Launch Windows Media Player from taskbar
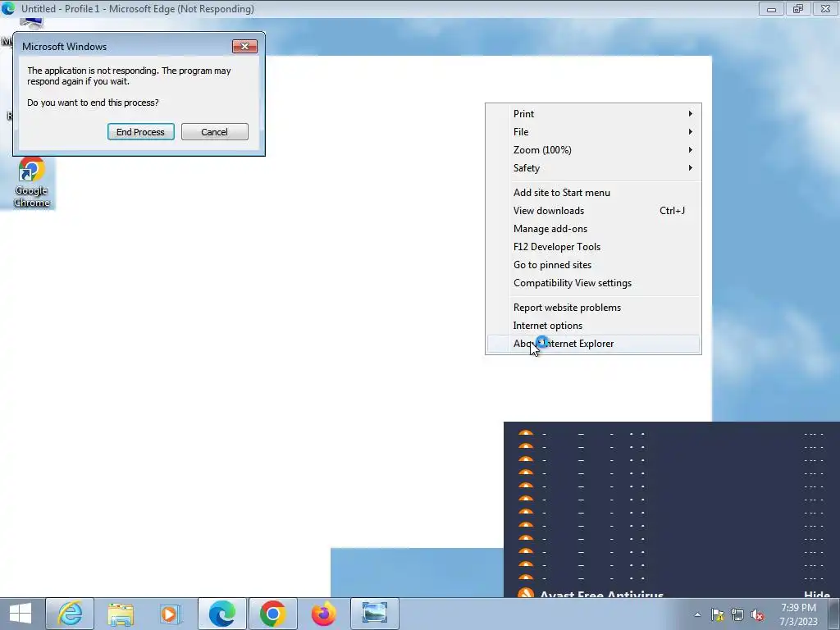 click(171, 614)
